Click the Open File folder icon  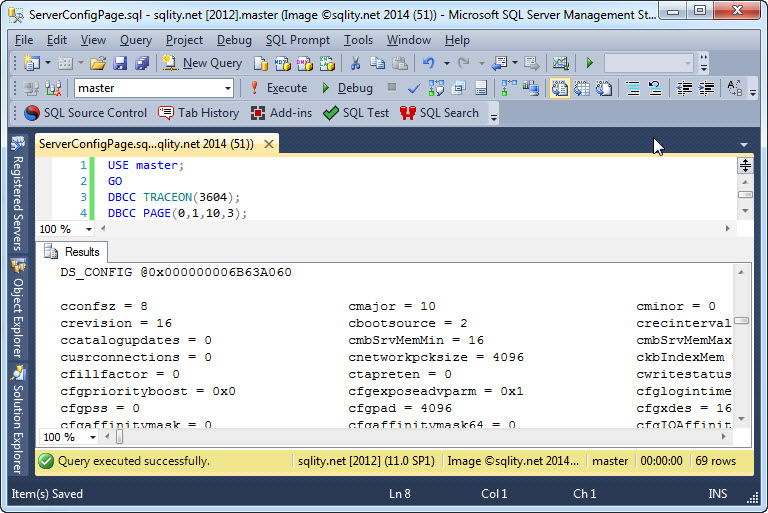(98, 63)
